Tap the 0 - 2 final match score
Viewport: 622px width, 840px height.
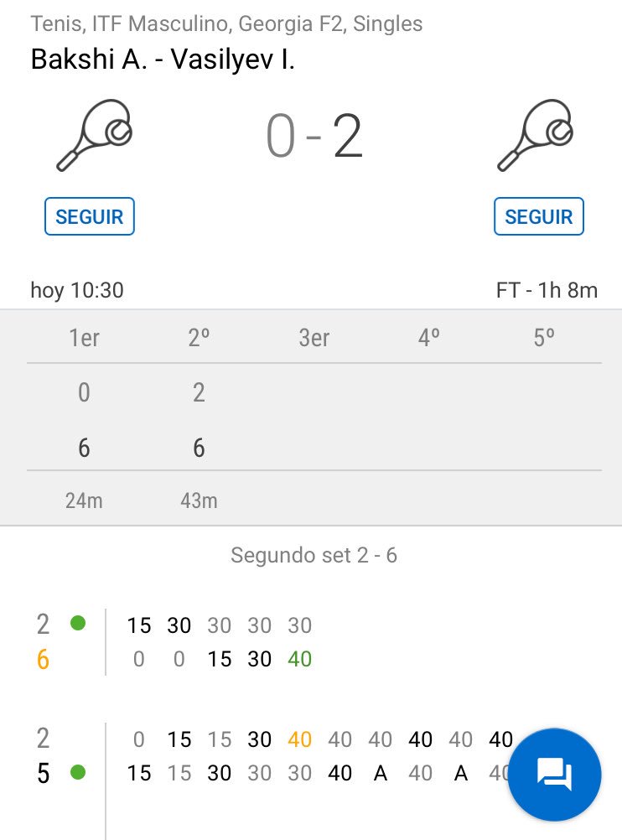coord(314,136)
